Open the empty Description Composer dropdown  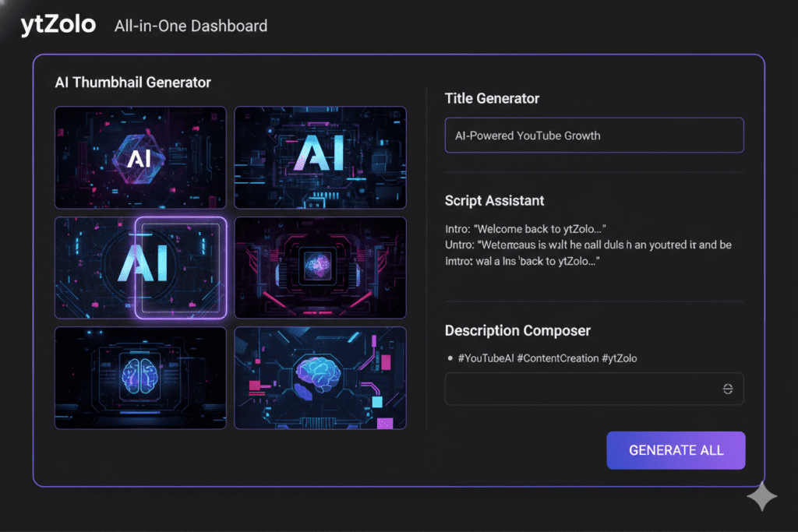595,389
